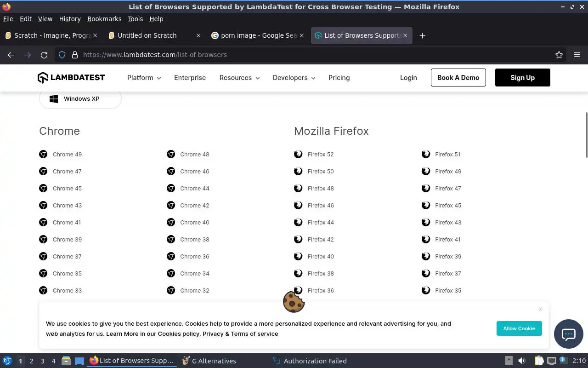Click the page vertical scrollbar thumb

(586, 135)
